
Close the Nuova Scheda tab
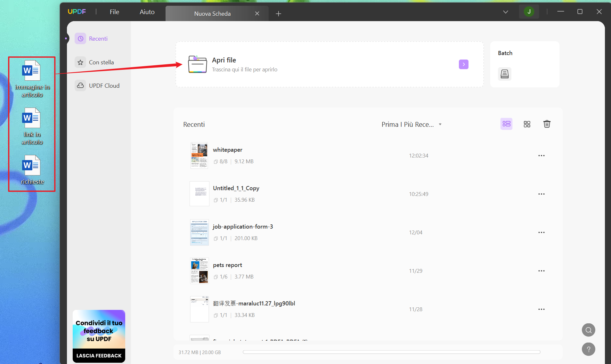pyautogui.click(x=257, y=13)
